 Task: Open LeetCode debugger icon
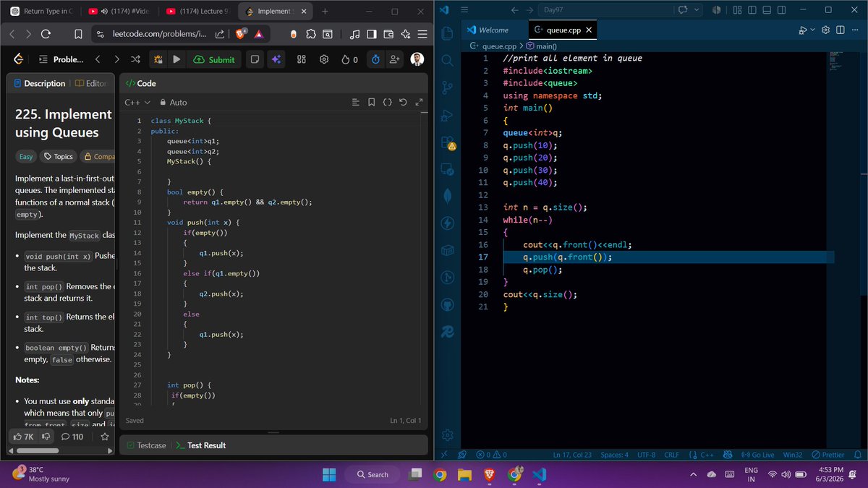[158, 59]
